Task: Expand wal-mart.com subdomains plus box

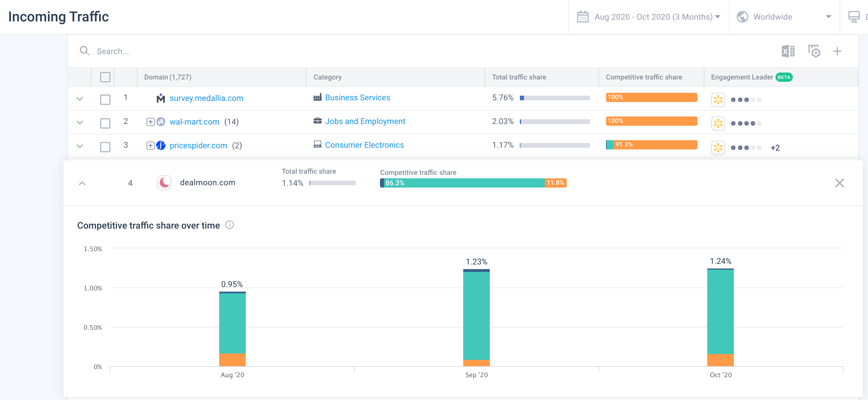Action: point(150,122)
